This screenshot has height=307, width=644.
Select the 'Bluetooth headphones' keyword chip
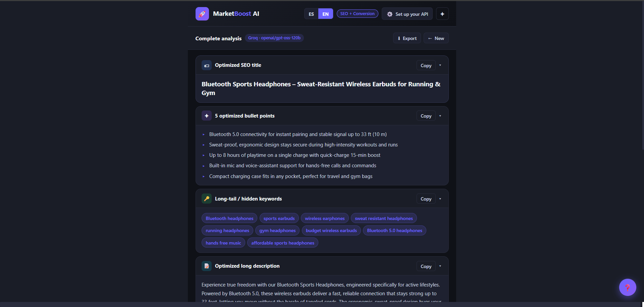(x=229, y=218)
